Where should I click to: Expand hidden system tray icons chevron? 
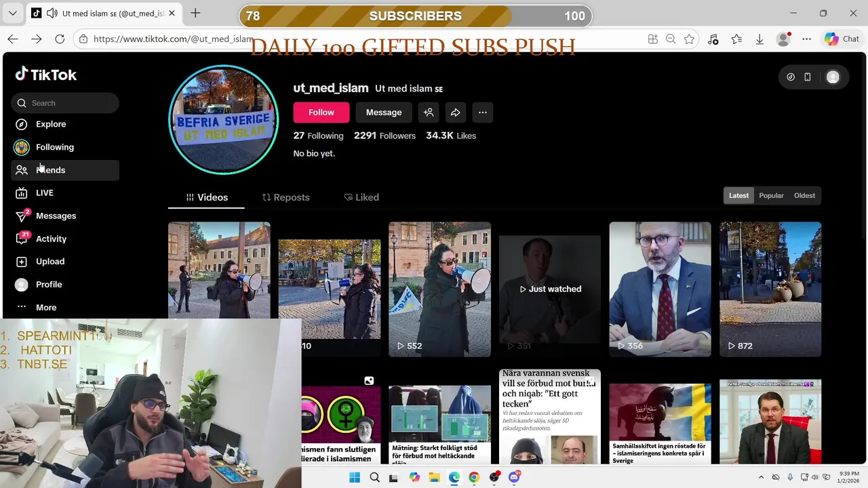pos(761,477)
